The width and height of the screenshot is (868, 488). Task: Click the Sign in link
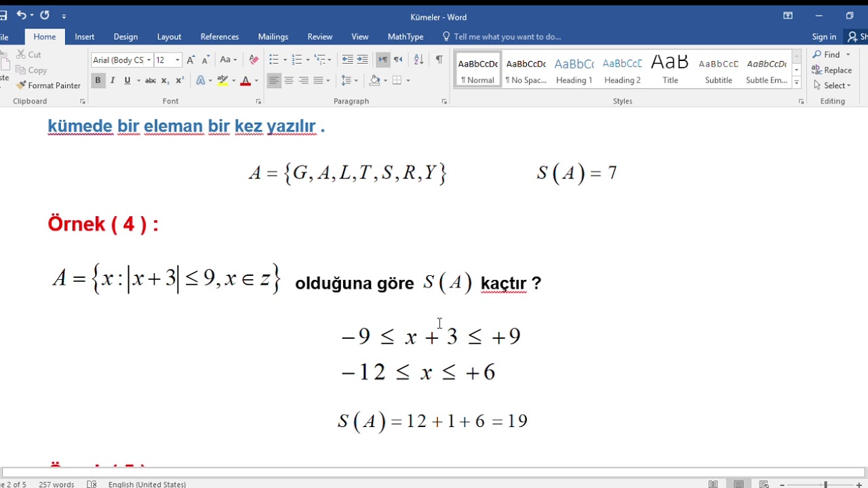[824, 37]
